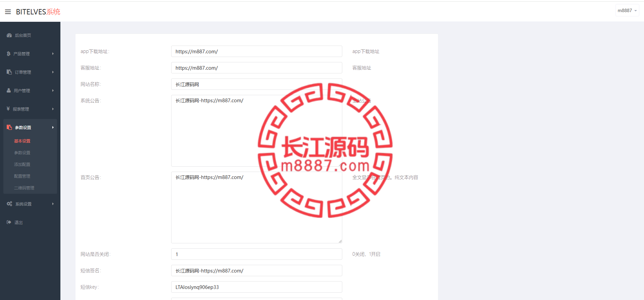This screenshot has height=300, width=644.
Task: Focus the 网站是否关闭 input field
Action: (x=257, y=254)
